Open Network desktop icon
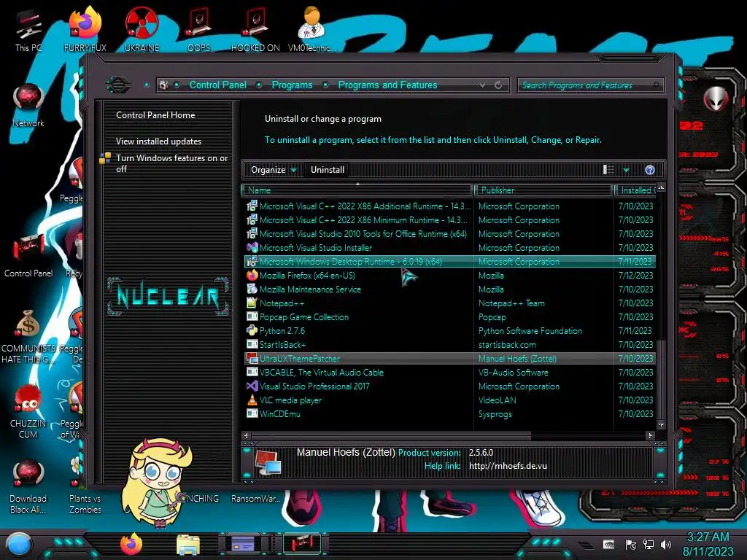This screenshot has width=747, height=560. click(28, 105)
